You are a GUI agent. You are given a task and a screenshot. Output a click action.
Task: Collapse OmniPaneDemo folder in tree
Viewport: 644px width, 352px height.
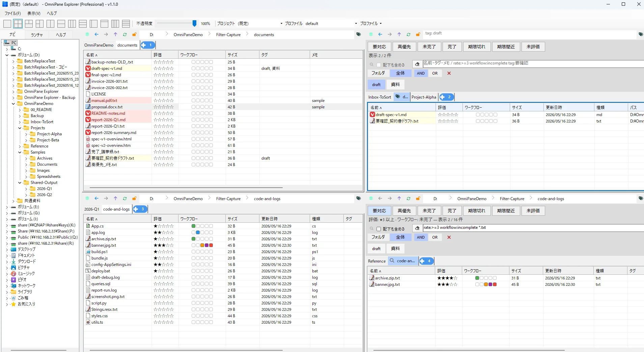(13, 104)
